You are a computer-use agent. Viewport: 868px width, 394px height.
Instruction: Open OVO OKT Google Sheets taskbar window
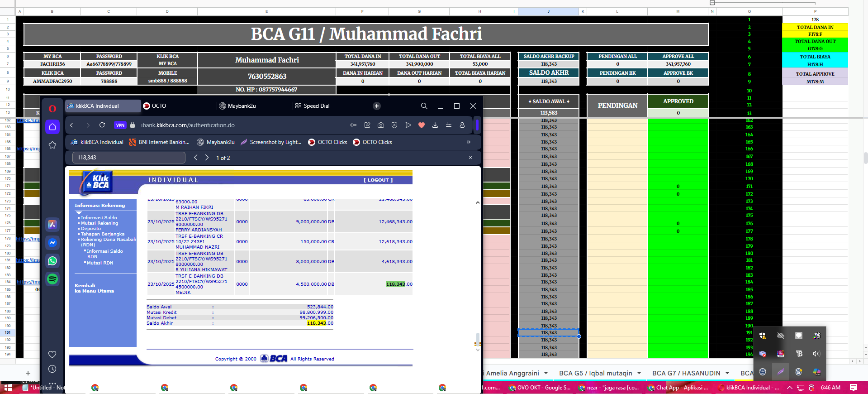[539, 388]
